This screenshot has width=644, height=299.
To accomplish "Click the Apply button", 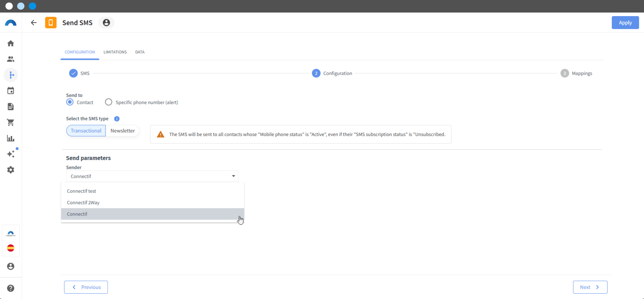I will tap(625, 23).
